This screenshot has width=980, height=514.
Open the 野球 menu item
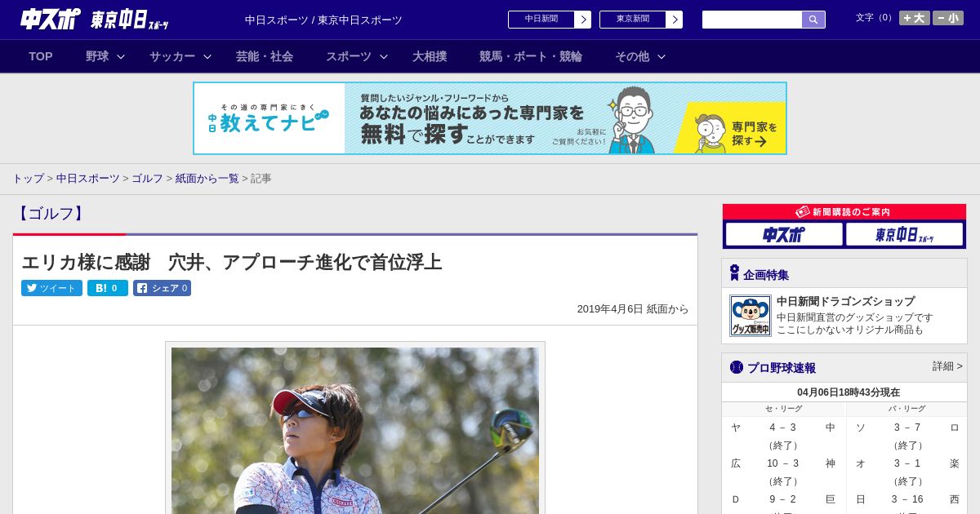tap(97, 56)
